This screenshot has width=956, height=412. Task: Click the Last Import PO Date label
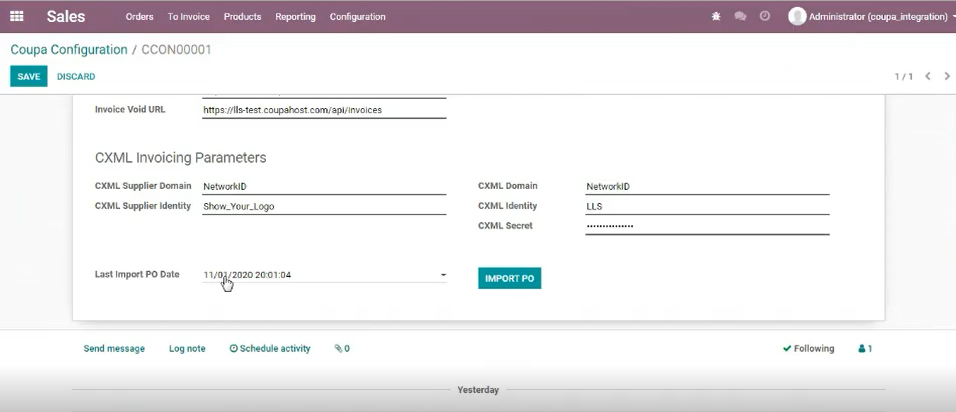coord(137,274)
